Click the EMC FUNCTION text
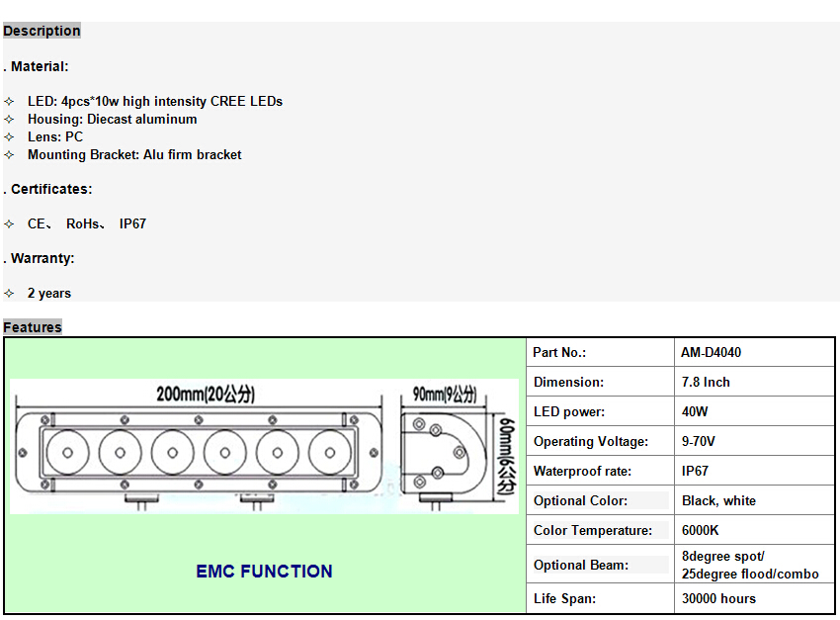This screenshot has height=620, width=840. pos(264,572)
